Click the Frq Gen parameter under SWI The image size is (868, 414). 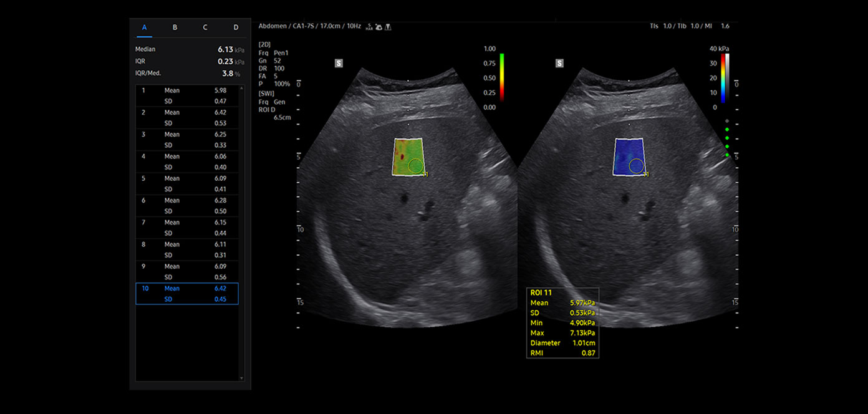tap(272, 102)
